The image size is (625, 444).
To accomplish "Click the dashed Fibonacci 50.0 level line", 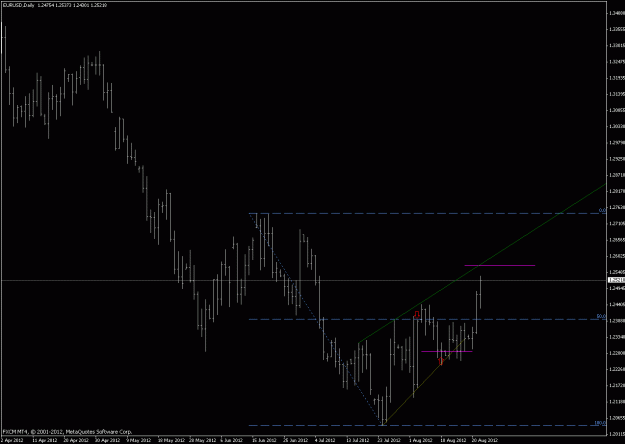I will [x=427, y=319].
